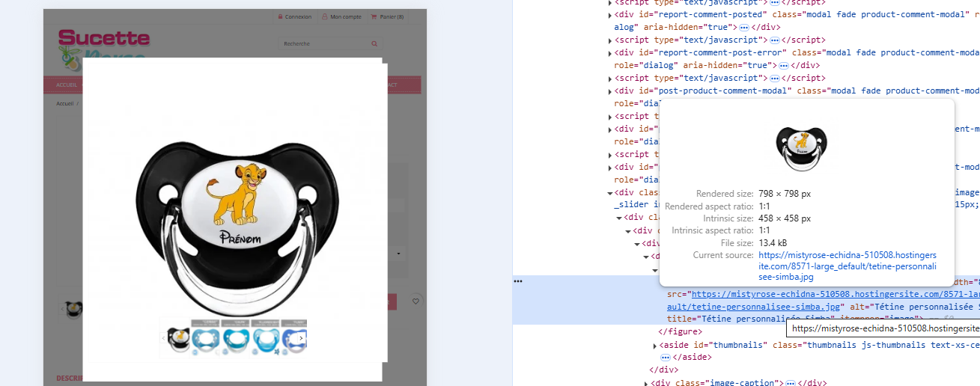This screenshot has width=980, height=386.
Task: Expand the aside thumbnails node
Action: [655, 346]
